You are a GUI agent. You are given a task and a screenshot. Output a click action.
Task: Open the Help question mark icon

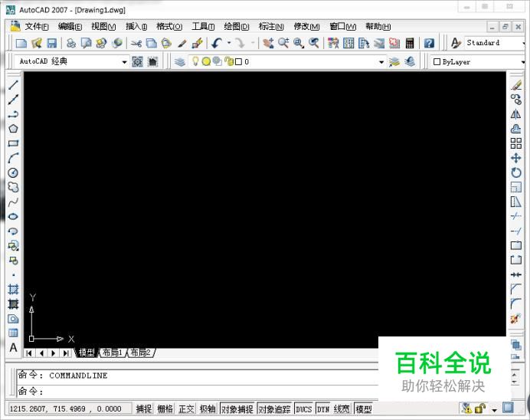429,43
